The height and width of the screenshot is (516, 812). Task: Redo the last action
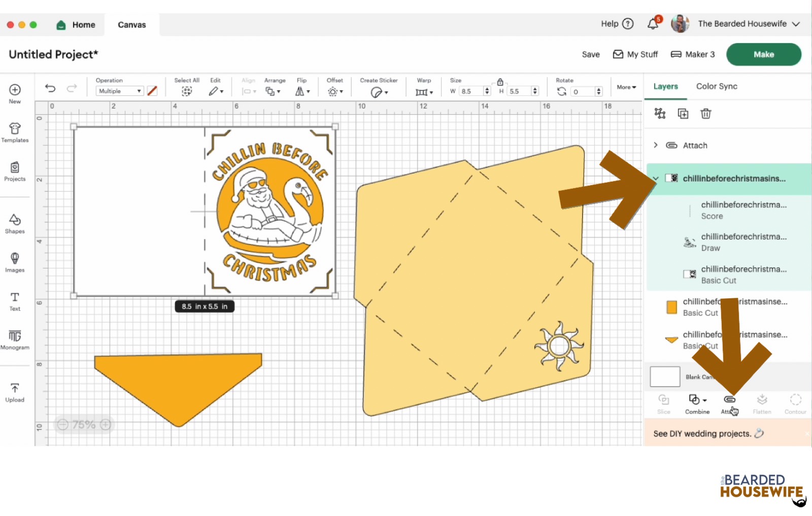72,88
